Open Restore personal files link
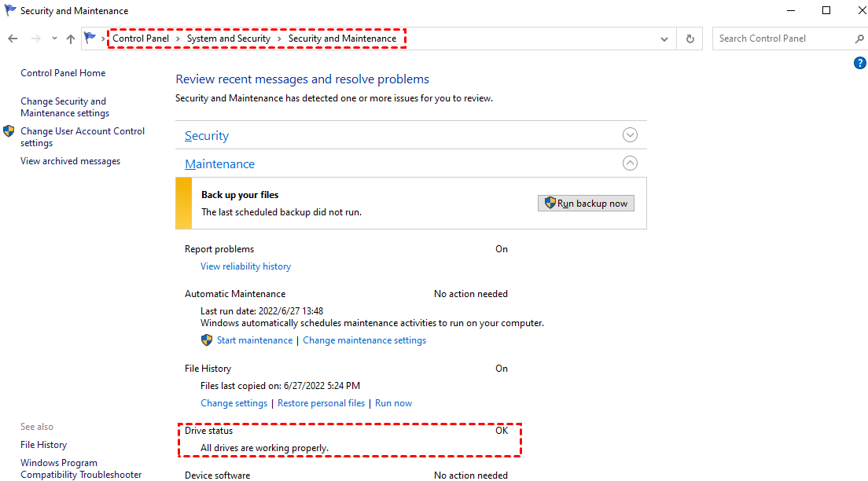Viewport: 868px width, 481px height. pos(321,403)
